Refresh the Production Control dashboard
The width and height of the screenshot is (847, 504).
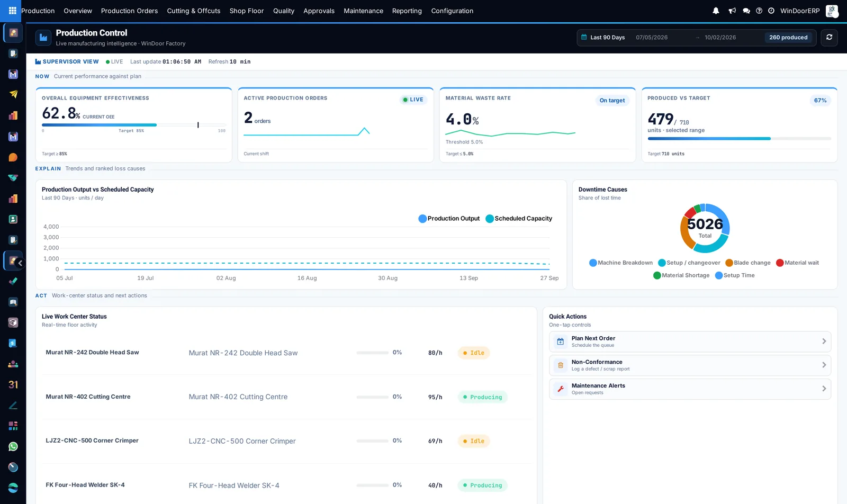(829, 37)
